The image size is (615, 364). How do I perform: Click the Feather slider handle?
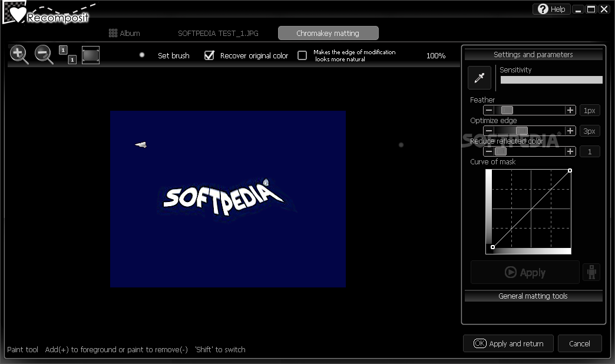click(x=507, y=110)
